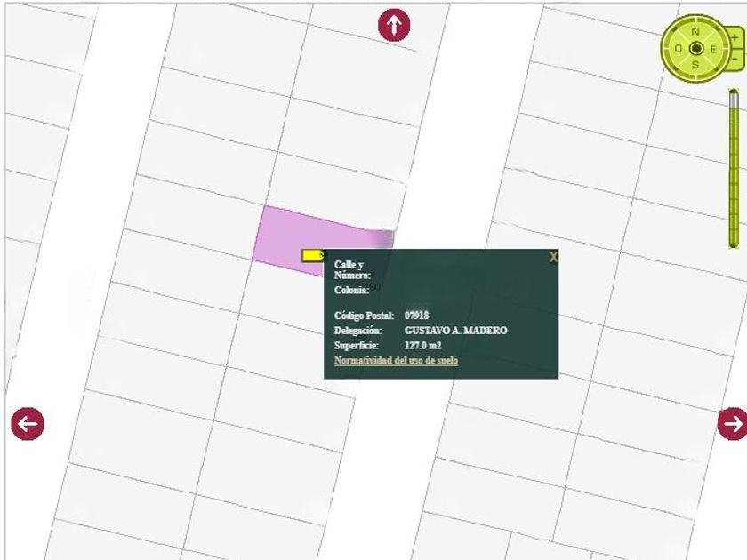
Task: Click O on the compass control
Action: pyautogui.click(x=678, y=48)
